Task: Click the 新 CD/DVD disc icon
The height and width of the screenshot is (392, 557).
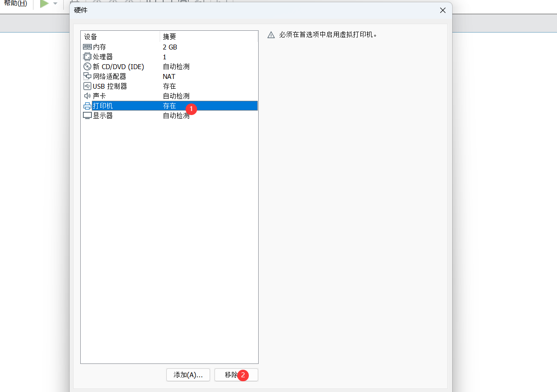Action: coord(87,66)
